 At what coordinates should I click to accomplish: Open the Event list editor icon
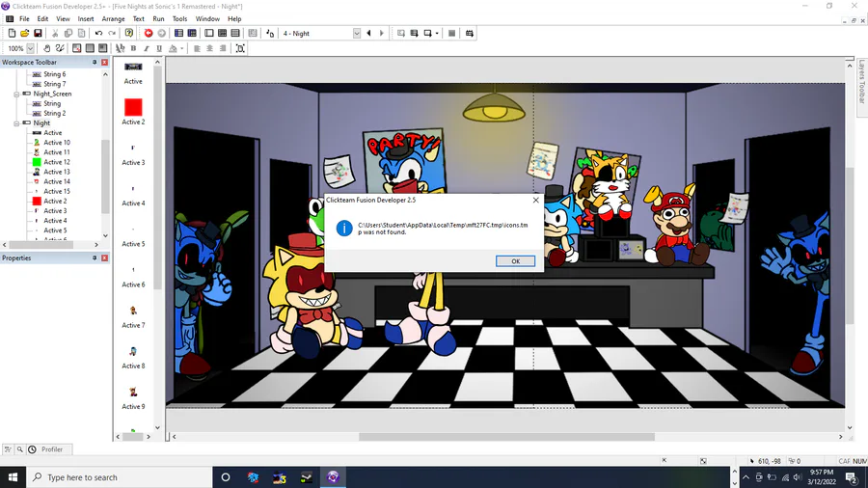(x=235, y=33)
